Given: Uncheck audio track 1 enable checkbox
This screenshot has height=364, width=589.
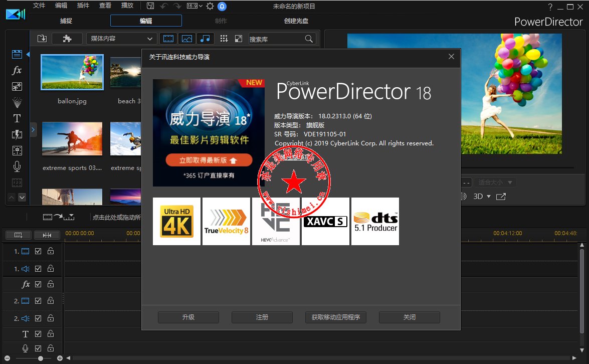Looking at the screenshot, I should (x=38, y=269).
